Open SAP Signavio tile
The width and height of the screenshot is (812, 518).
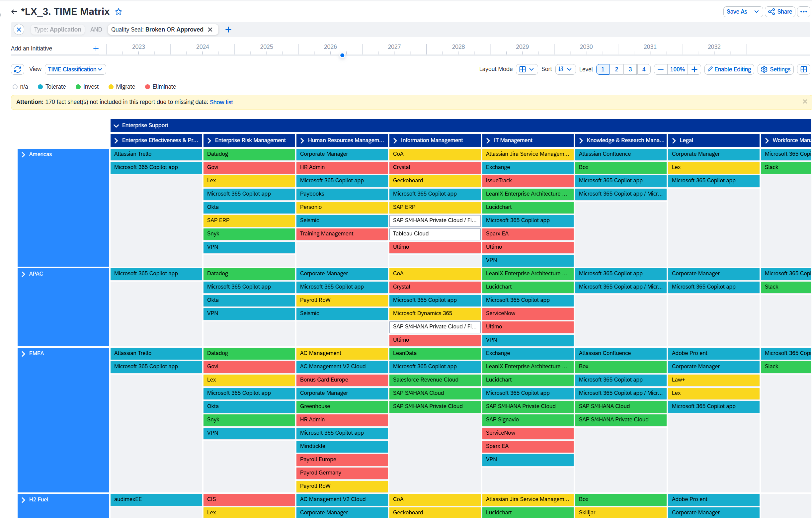[x=528, y=419]
